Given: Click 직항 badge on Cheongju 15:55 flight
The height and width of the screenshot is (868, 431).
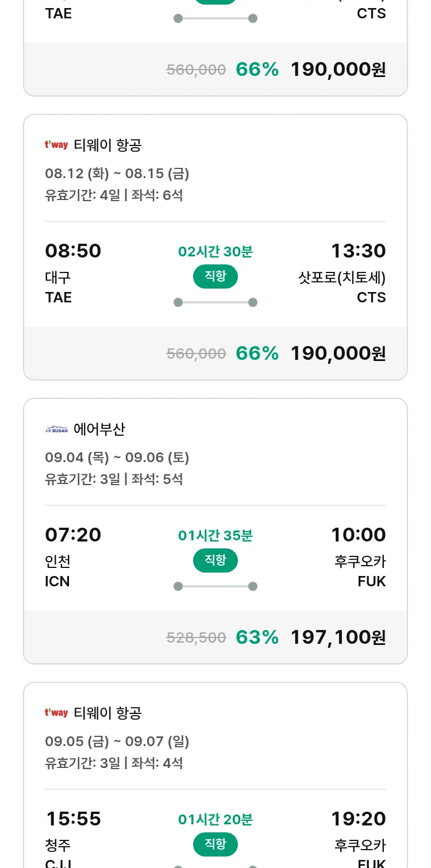Looking at the screenshot, I should click(215, 844).
